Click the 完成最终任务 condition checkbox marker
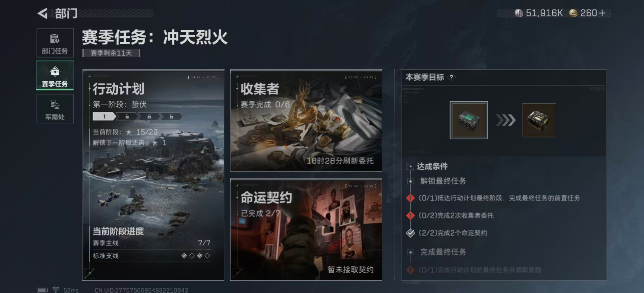This screenshot has width=644, height=293. tap(411, 252)
